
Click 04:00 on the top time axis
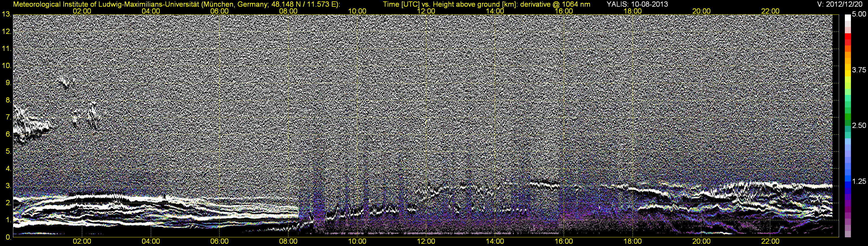(151, 11)
